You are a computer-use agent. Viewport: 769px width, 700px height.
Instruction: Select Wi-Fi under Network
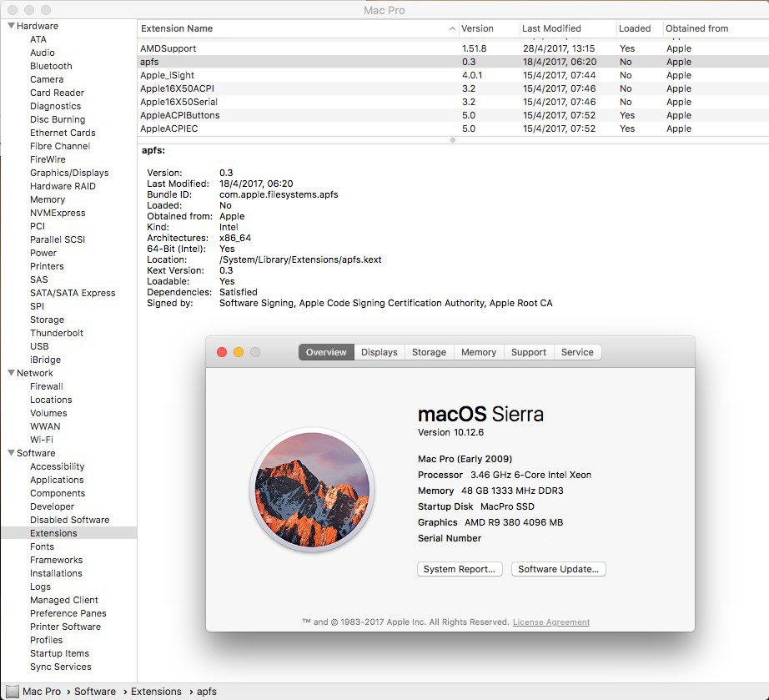pos(42,440)
